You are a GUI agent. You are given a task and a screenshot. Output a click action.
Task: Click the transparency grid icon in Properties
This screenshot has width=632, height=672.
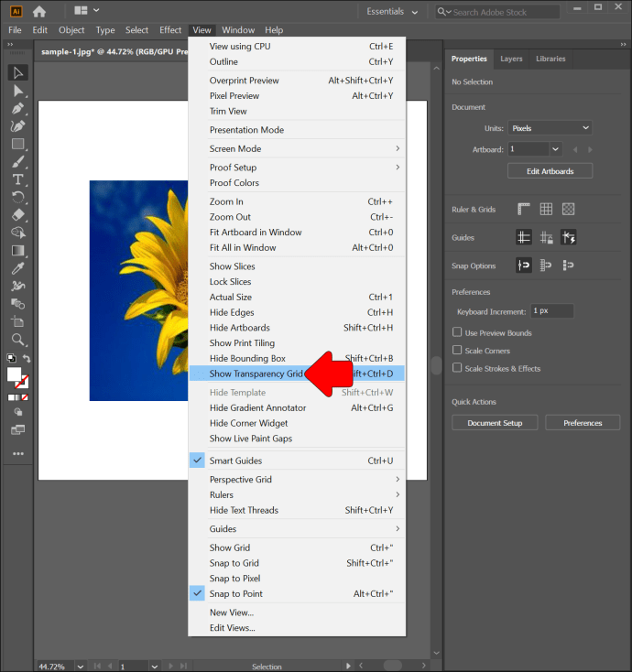tap(568, 209)
